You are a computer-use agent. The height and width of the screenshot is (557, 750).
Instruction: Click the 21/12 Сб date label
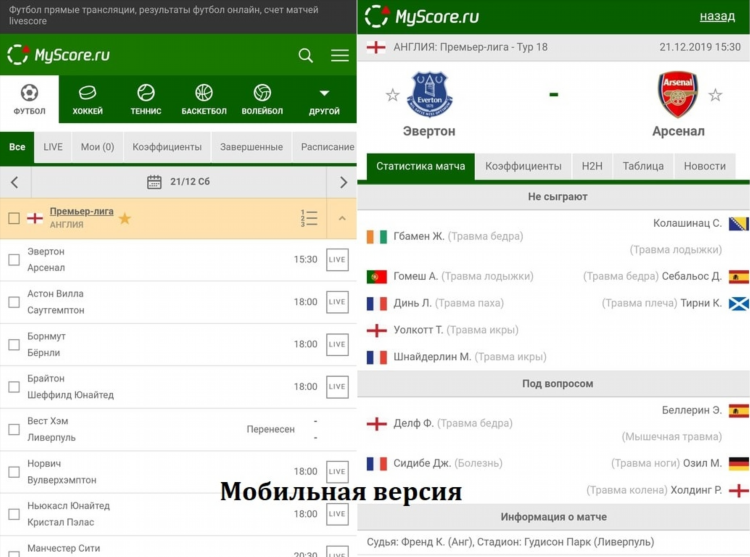[x=190, y=182]
